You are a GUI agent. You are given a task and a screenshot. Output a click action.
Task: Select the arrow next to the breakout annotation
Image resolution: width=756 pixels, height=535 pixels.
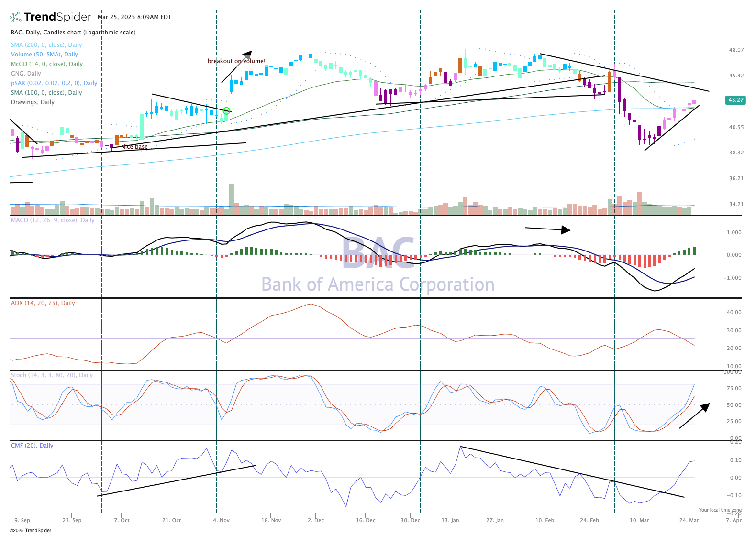point(237,66)
